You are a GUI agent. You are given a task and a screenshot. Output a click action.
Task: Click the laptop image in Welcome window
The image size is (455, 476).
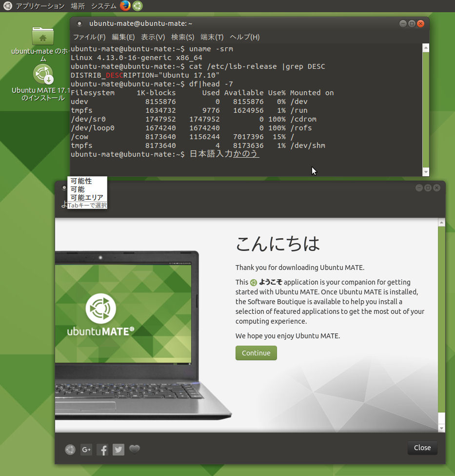142,335
